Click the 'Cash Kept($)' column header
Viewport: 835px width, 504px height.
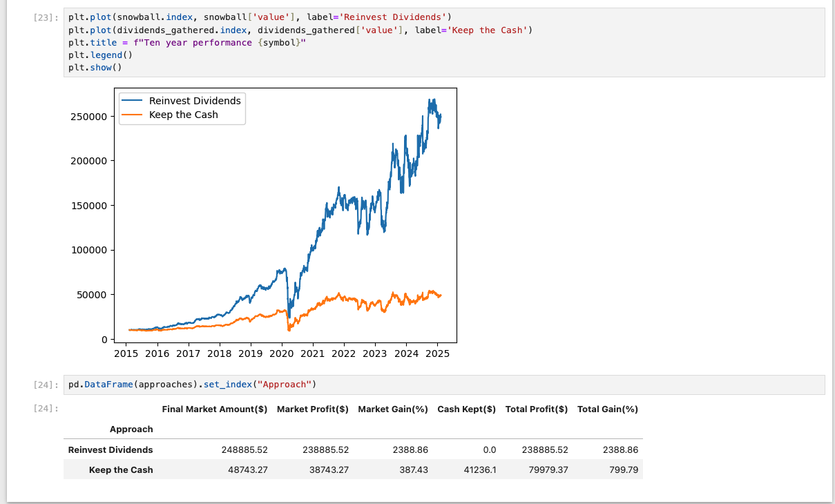(466, 409)
